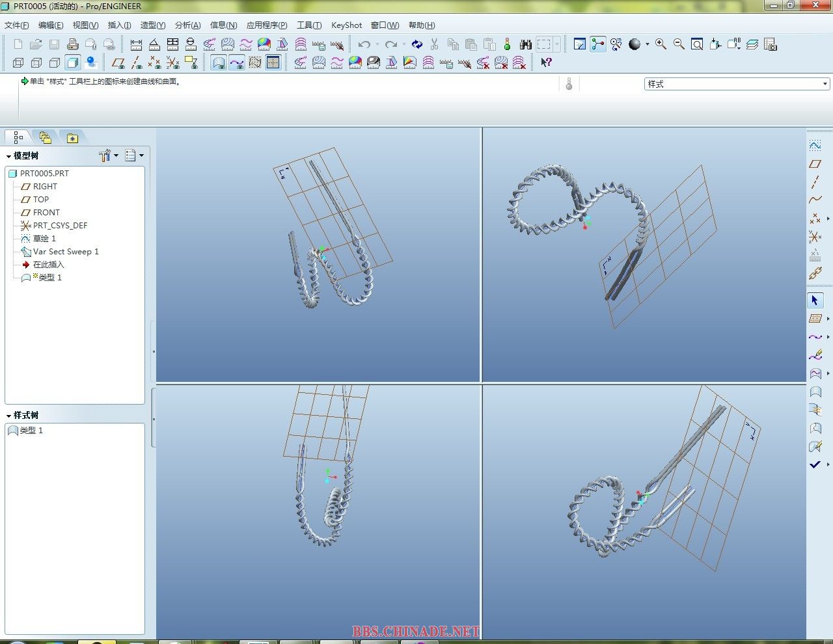Toggle the four-view layout icon
The height and width of the screenshot is (644, 833).
(x=273, y=62)
